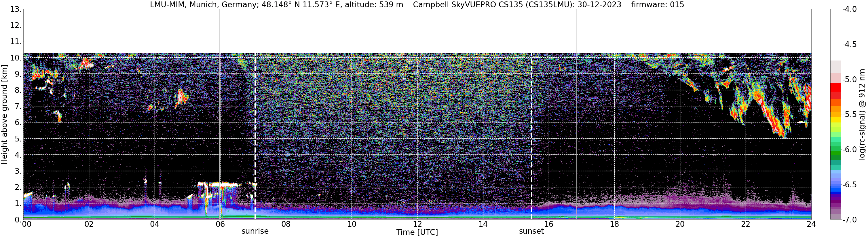Viewport: 868px width, 238px height.
Task: Click the 'sunrise' label under the time axis
Action: (255, 231)
